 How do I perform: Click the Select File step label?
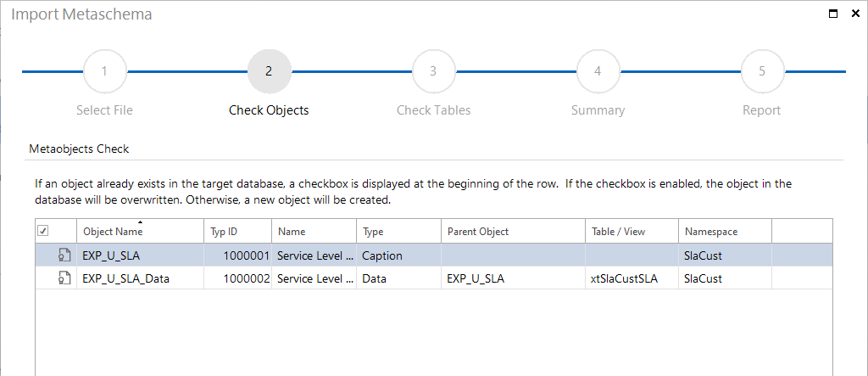click(x=104, y=110)
